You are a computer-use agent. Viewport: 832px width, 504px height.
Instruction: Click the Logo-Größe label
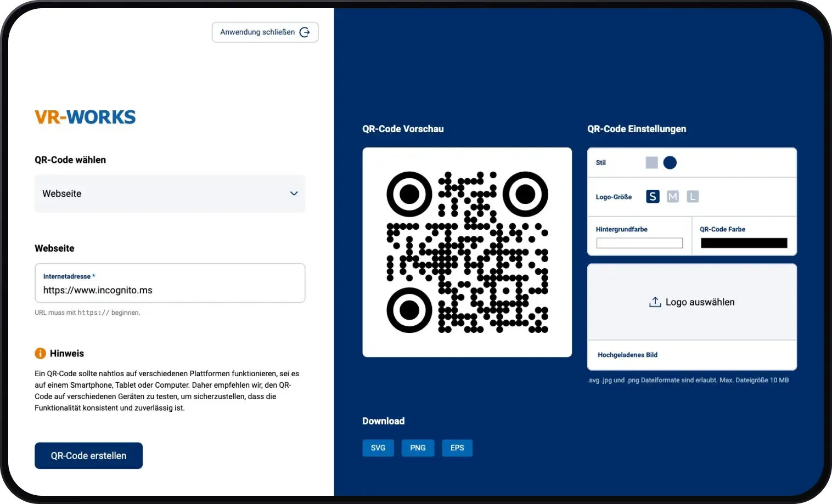pos(614,197)
